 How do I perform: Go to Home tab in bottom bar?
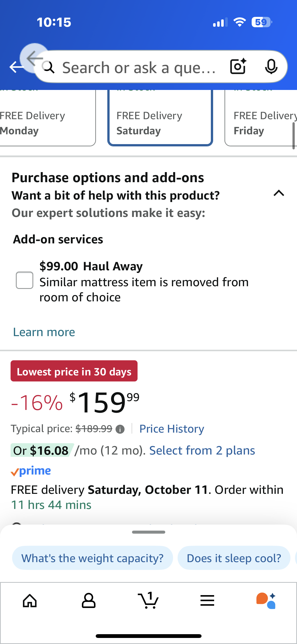pyautogui.click(x=30, y=601)
